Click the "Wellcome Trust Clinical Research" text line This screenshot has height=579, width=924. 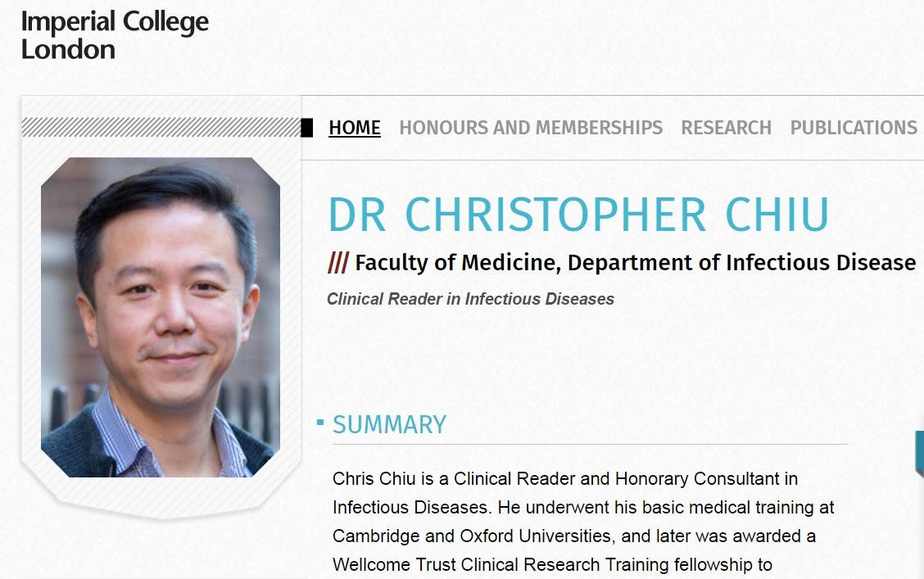(x=552, y=565)
